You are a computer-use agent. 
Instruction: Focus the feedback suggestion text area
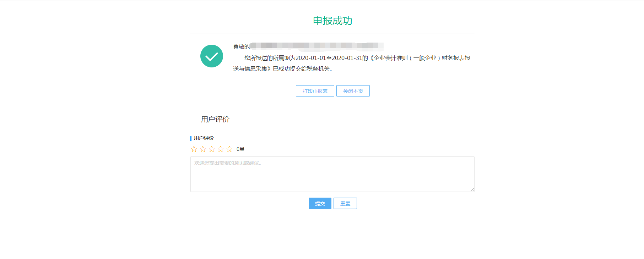coord(332,174)
